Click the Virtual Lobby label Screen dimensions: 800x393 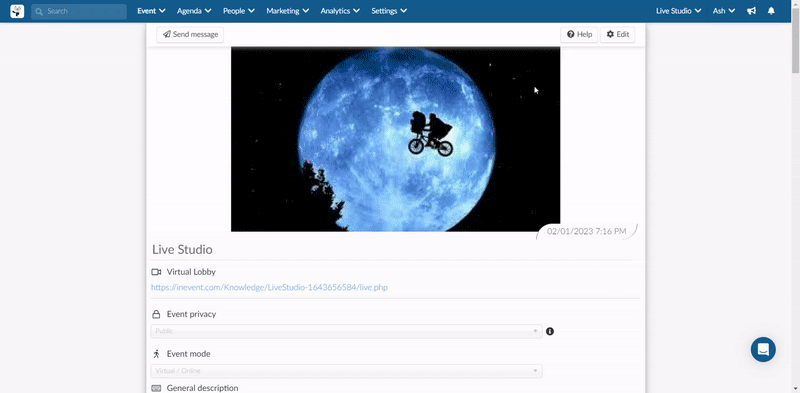tap(191, 272)
